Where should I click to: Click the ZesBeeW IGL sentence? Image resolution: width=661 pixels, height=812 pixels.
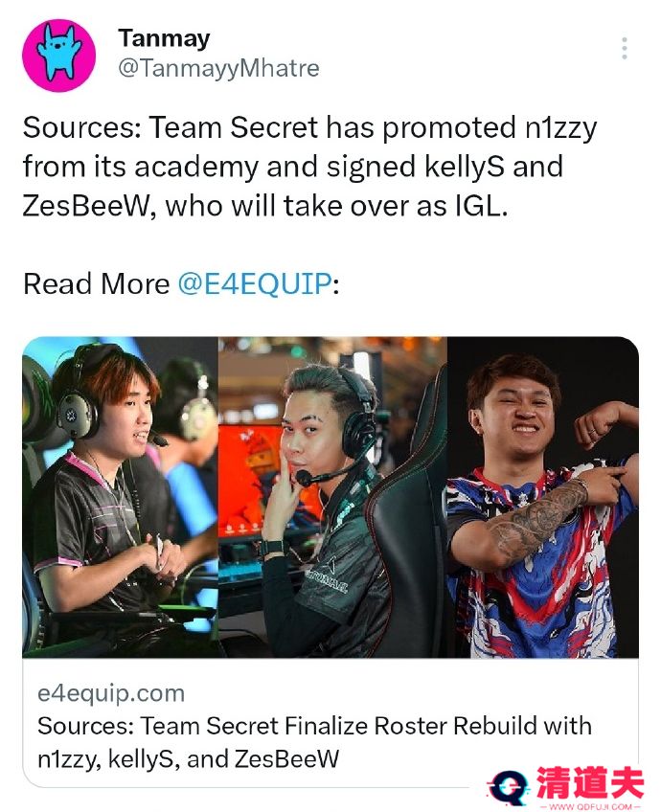click(264, 206)
